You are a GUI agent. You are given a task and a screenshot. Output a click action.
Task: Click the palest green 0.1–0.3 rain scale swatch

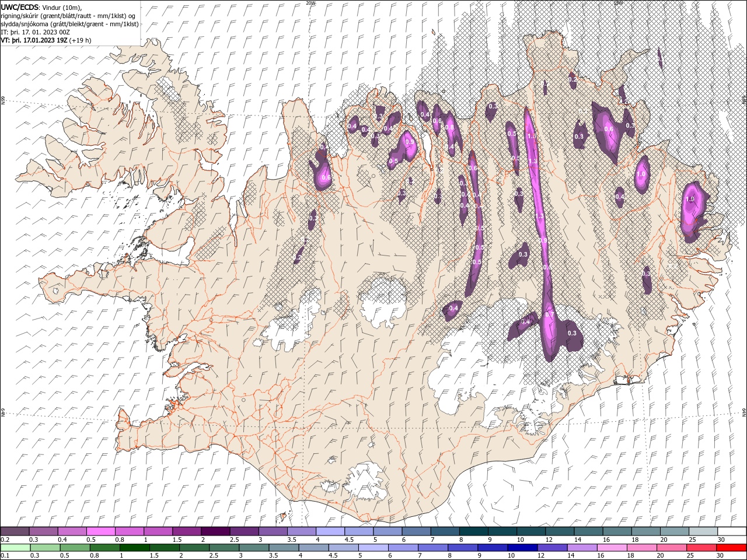click(15, 548)
